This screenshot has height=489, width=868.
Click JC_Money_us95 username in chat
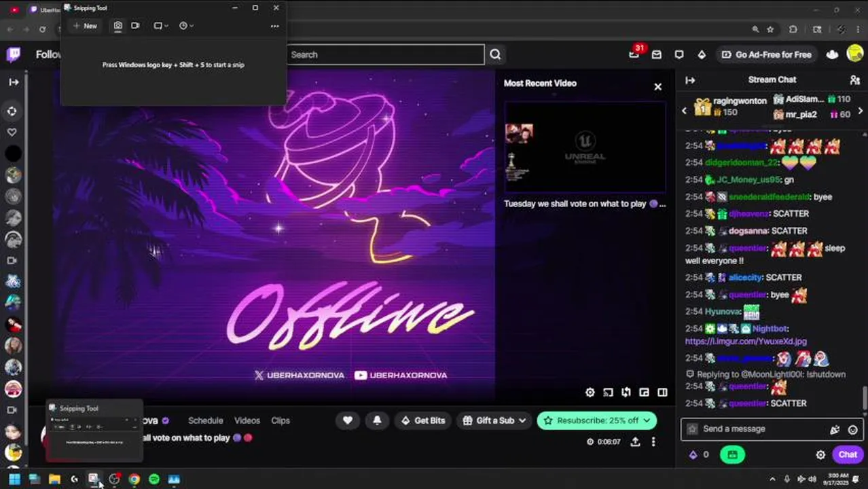pyautogui.click(x=748, y=180)
